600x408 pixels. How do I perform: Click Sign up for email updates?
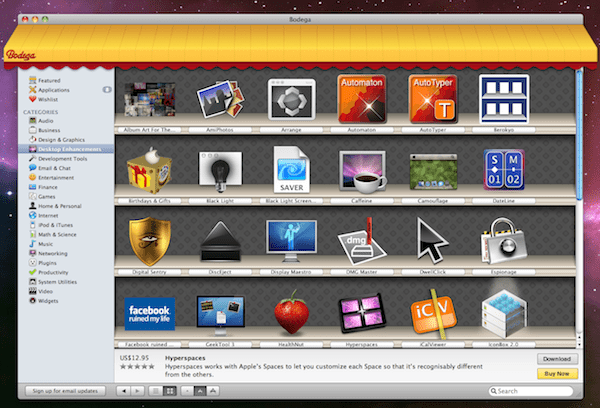click(x=65, y=391)
